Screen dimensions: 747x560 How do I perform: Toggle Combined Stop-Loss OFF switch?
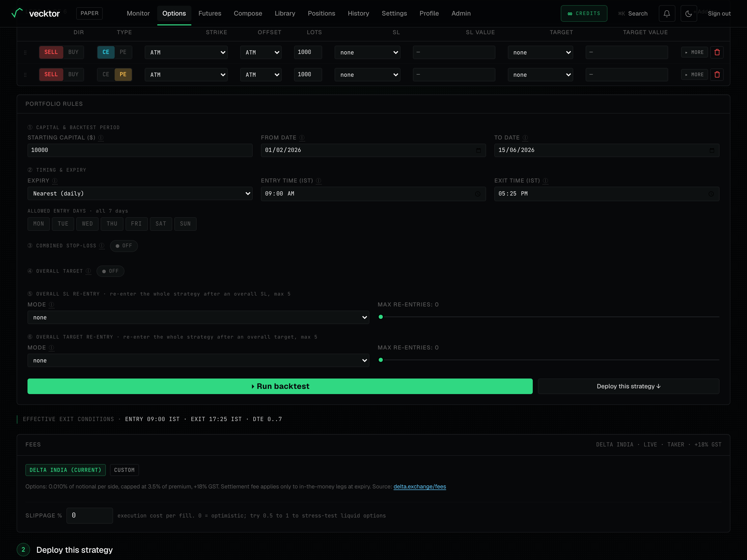click(x=124, y=246)
